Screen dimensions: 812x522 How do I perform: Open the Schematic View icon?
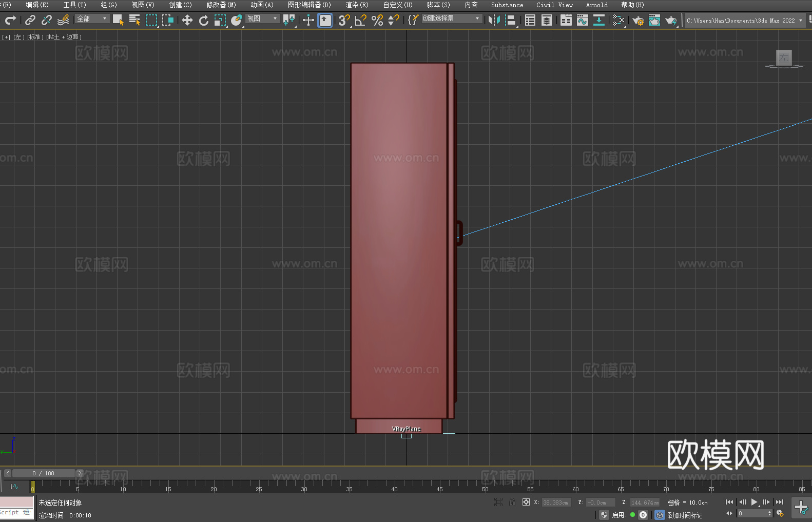(x=599, y=20)
